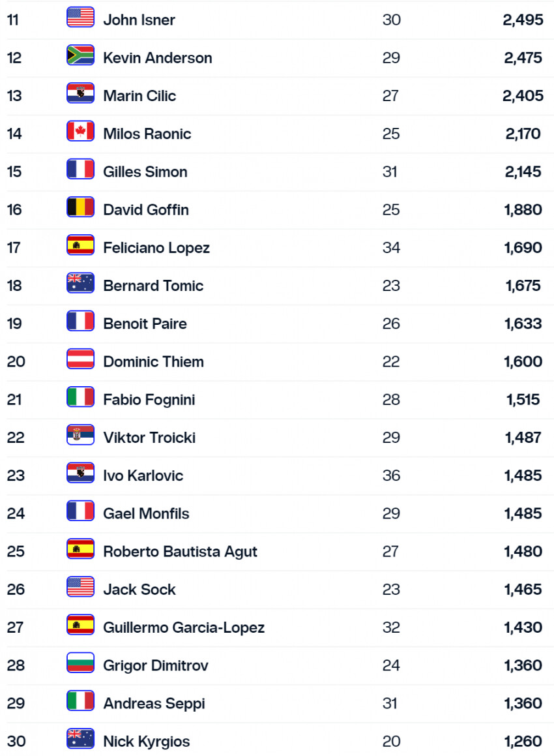This screenshot has width=554, height=756.
Task: Click Andreas Seppi's rank number 29
Action: pos(14,704)
